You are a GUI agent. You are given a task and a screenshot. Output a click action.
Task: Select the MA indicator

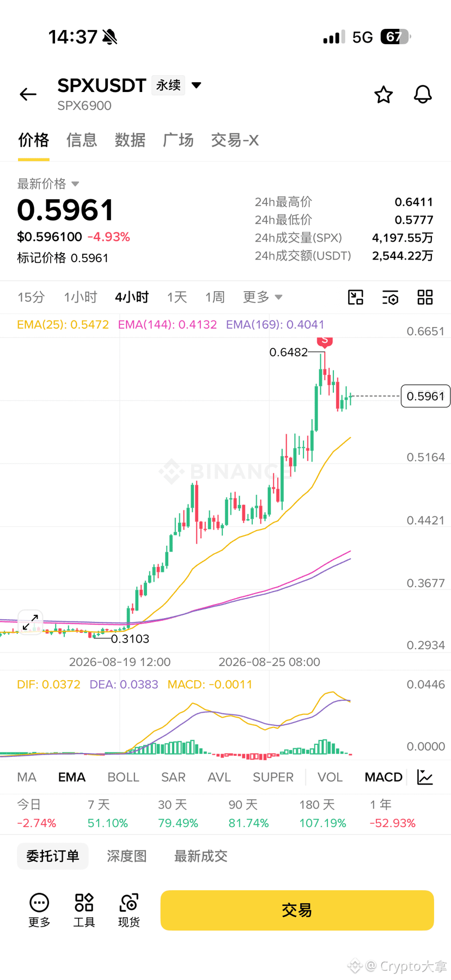click(x=27, y=777)
